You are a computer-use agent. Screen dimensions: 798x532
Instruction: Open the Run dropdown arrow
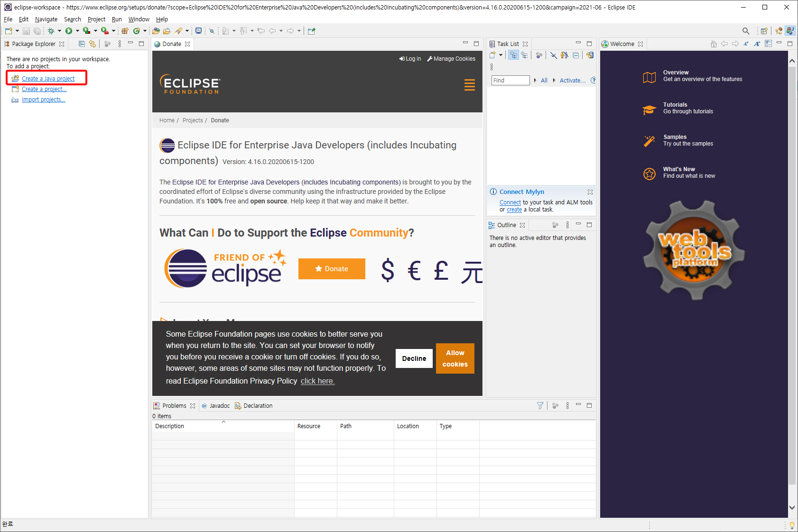point(77,31)
